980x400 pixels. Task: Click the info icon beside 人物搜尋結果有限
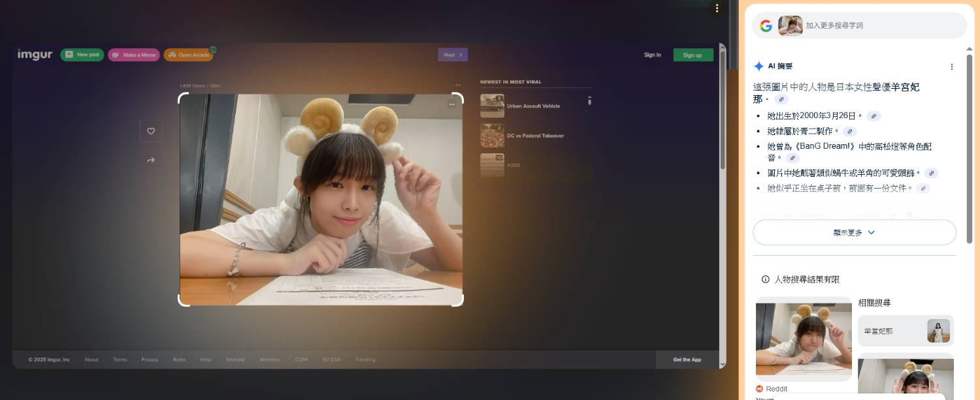[x=766, y=279]
